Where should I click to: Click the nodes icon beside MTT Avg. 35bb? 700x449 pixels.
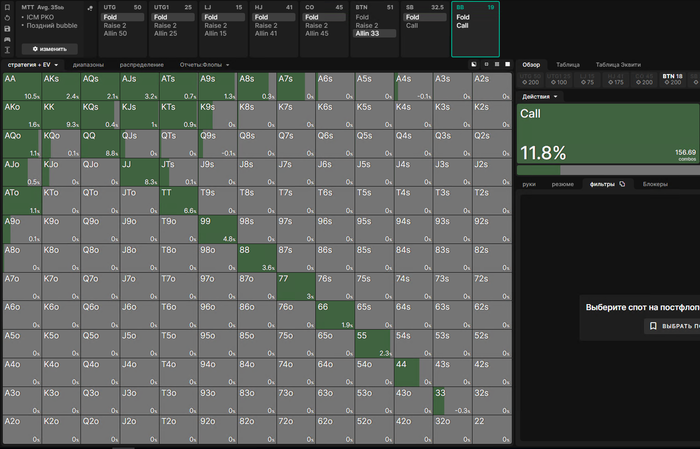[x=90, y=8]
